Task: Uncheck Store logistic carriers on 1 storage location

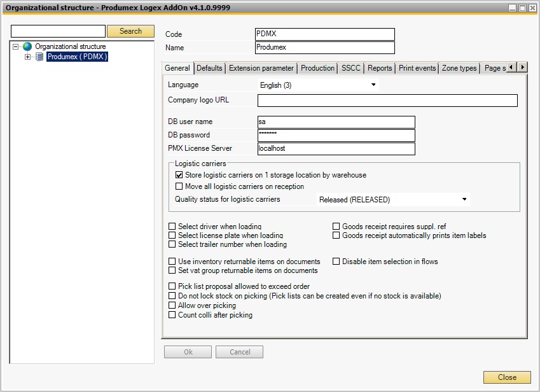Action: pyautogui.click(x=179, y=175)
